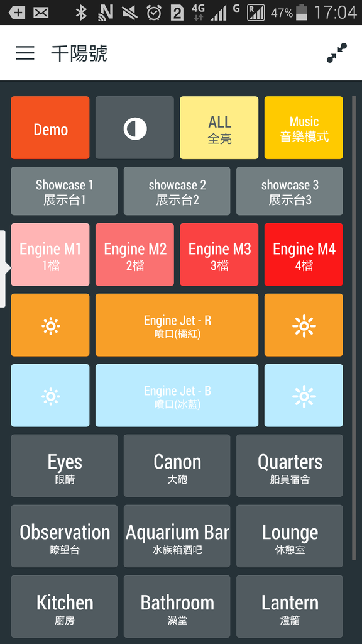Tap the Engine Jet - R orange swatch
This screenshot has height=644, width=362.
click(177, 325)
